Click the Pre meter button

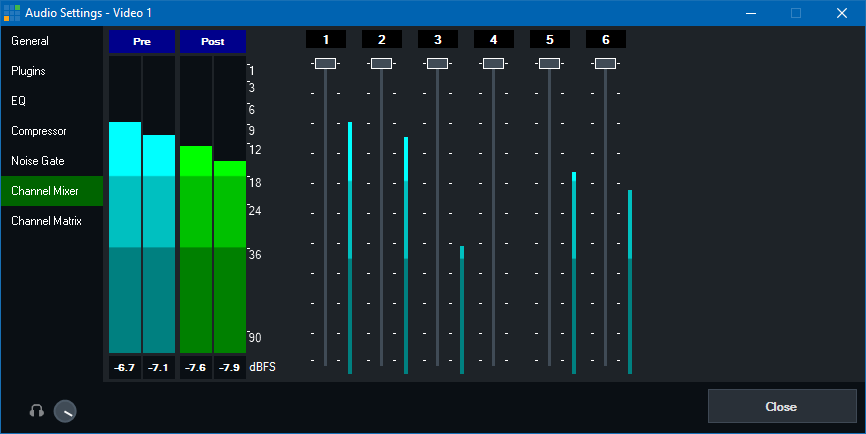(142, 41)
